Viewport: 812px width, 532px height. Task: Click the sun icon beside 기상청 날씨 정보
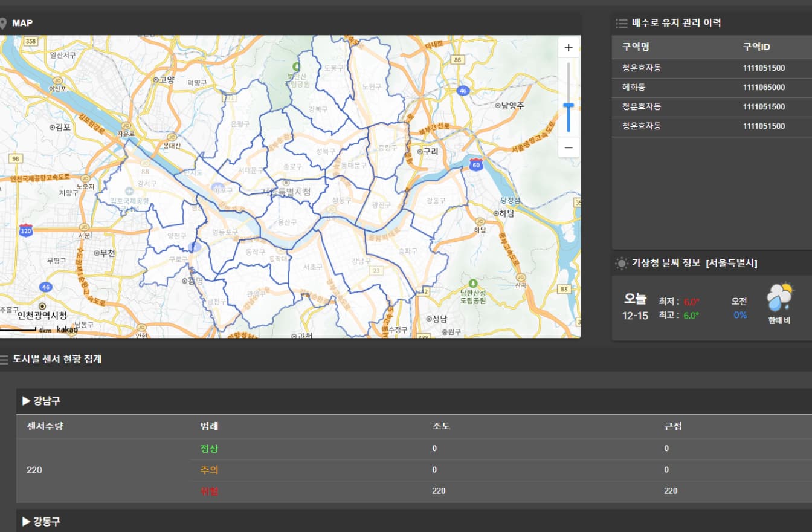[x=621, y=263]
